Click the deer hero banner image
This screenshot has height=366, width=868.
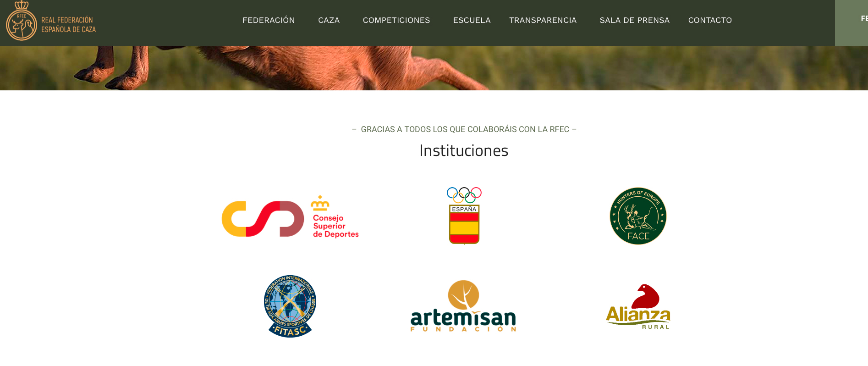(434, 68)
